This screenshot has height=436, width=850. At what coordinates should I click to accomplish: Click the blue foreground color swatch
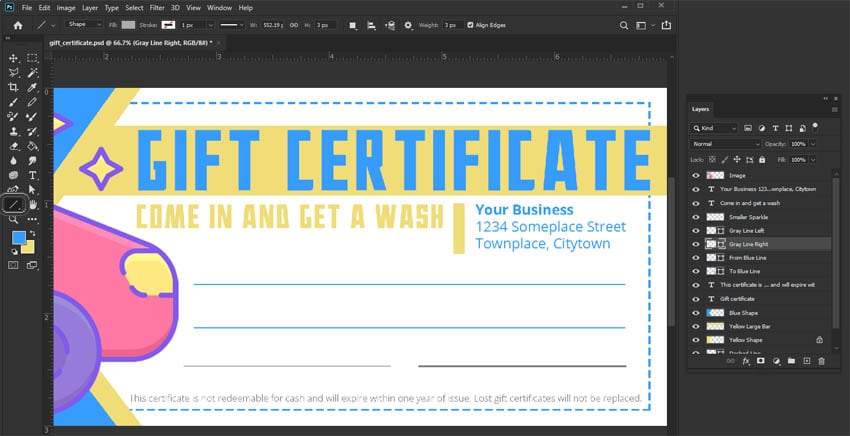tap(18, 237)
